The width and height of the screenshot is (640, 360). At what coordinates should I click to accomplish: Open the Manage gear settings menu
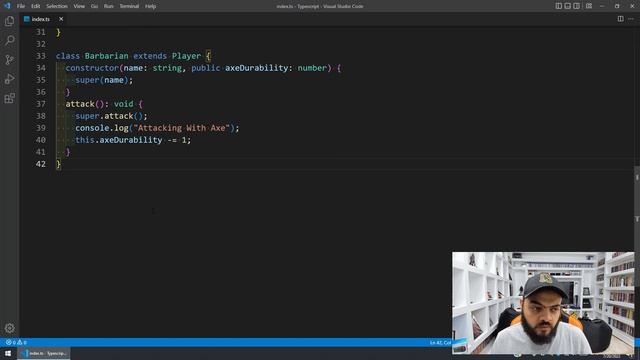9,328
